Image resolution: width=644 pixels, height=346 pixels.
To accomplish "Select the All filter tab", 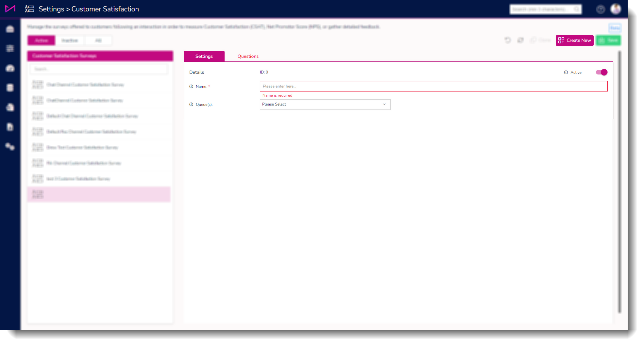I will click(x=98, y=41).
